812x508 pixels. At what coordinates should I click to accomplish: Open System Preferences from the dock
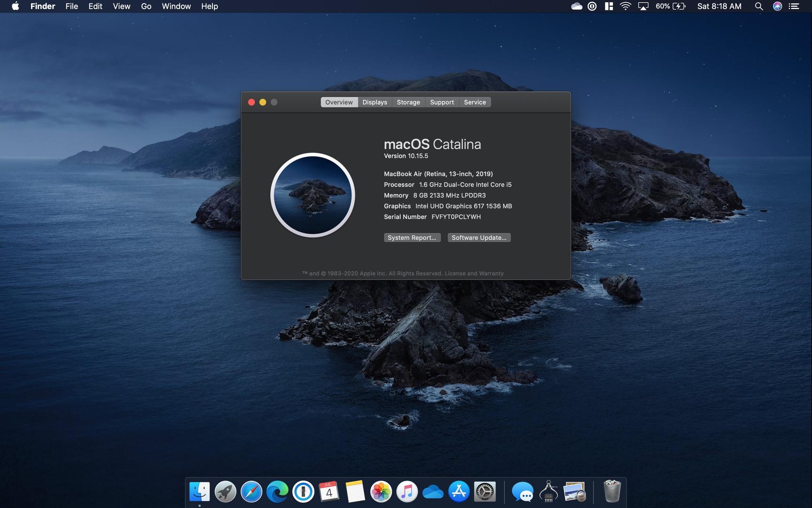tap(485, 492)
